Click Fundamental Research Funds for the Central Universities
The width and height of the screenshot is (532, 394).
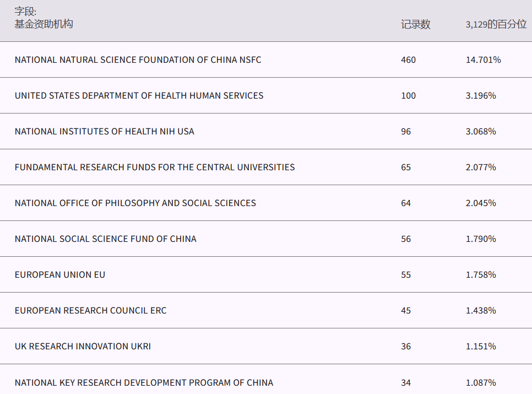pyautogui.click(x=155, y=167)
